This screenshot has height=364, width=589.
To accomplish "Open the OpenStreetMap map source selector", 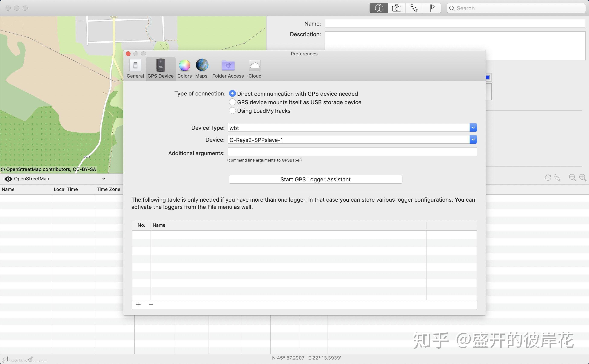I will point(104,179).
